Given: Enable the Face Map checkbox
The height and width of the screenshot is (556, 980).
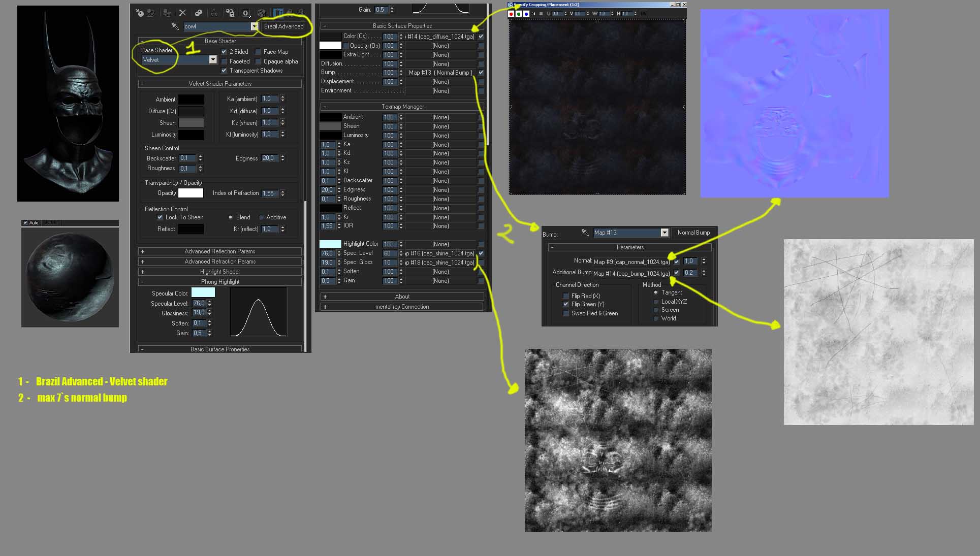Looking at the screenshot, I should click(x=258, y=52).
